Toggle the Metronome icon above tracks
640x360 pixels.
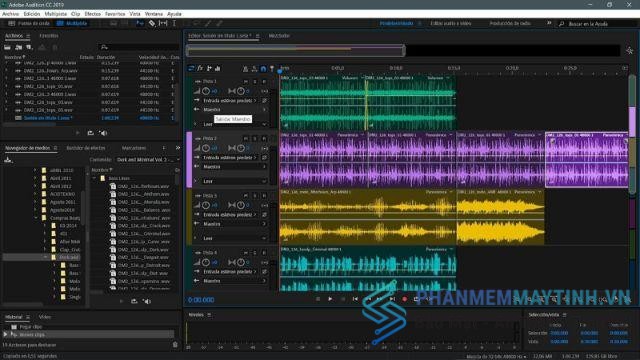[x=245, y=69]
